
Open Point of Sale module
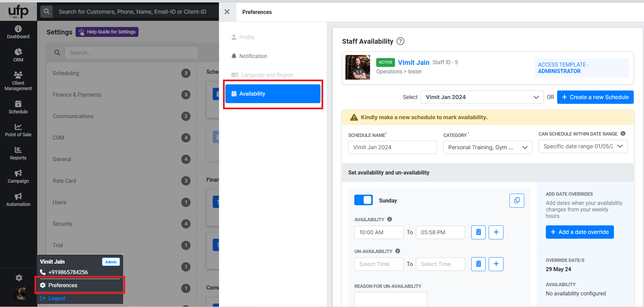pyautogui.click(x=18, y=130)
